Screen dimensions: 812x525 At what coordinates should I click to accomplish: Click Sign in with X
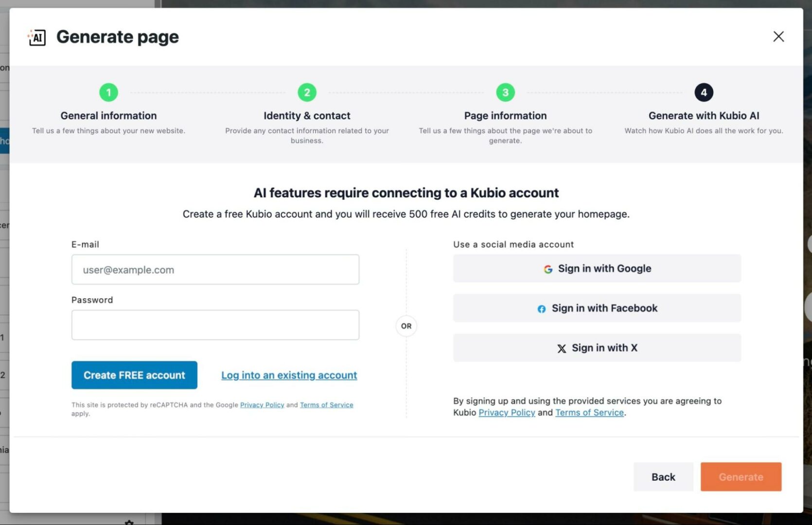597,348
